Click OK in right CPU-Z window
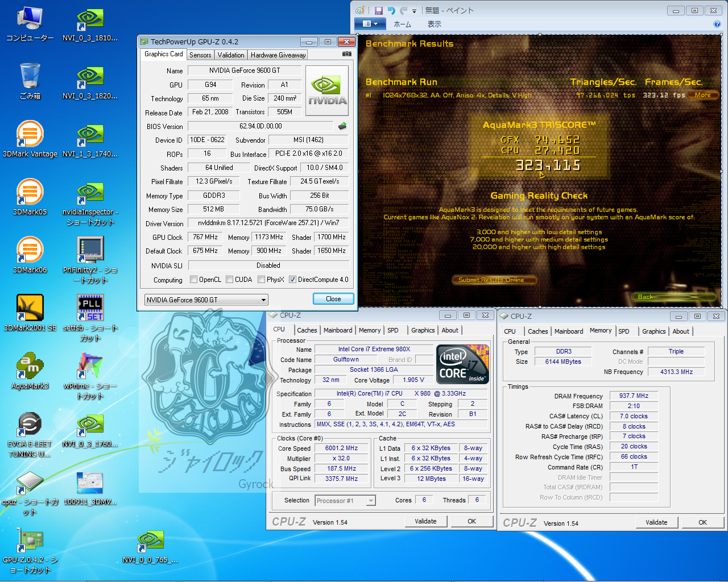The image size is (728, 582). coord(702,522)
